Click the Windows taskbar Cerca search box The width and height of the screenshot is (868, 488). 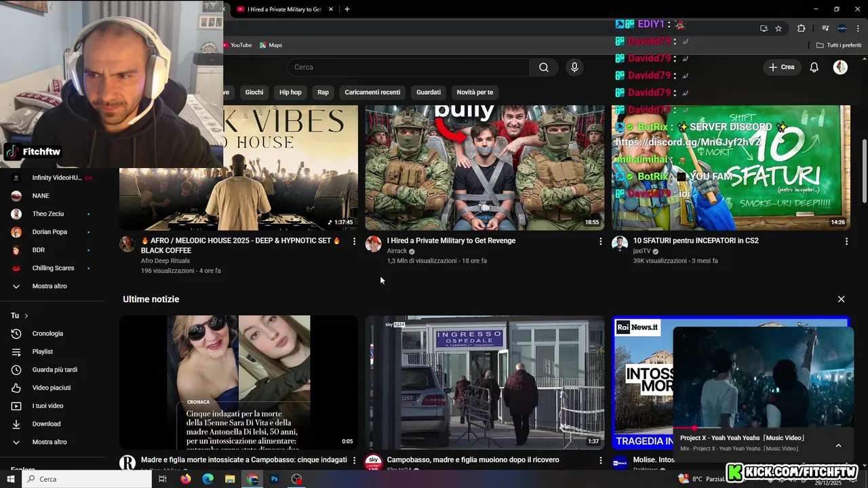(87, 479)
